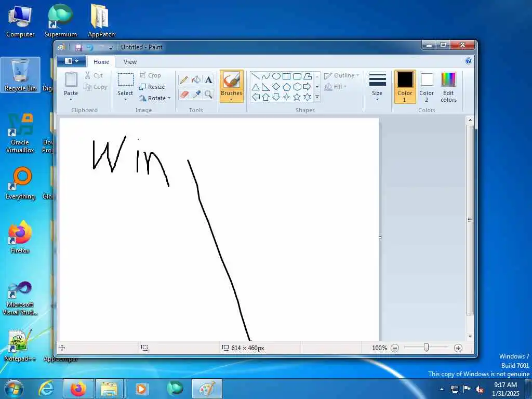Viewport: 532px width, 399px height.
Task: Click the Brushes tool icon
Action: tap(231, 81)
